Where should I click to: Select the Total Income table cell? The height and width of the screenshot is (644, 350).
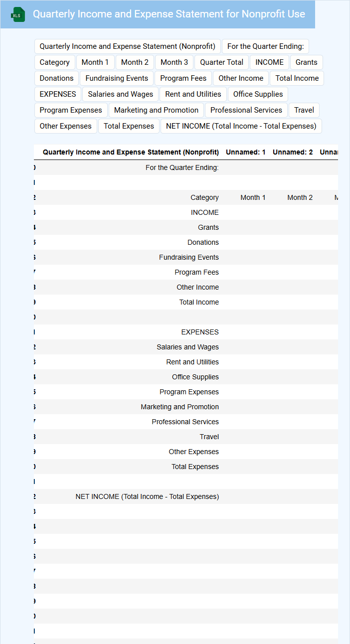(x=199, y=302)
